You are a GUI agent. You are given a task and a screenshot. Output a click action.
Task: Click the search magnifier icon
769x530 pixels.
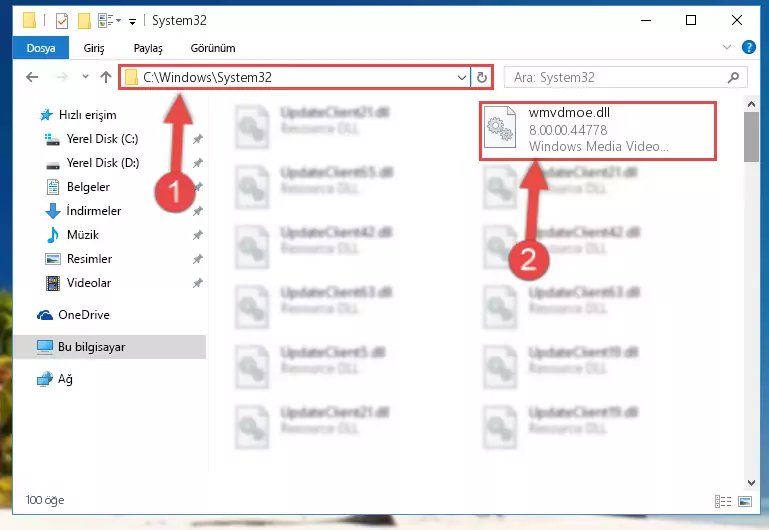pyautogui.click(x=733, y=77)
